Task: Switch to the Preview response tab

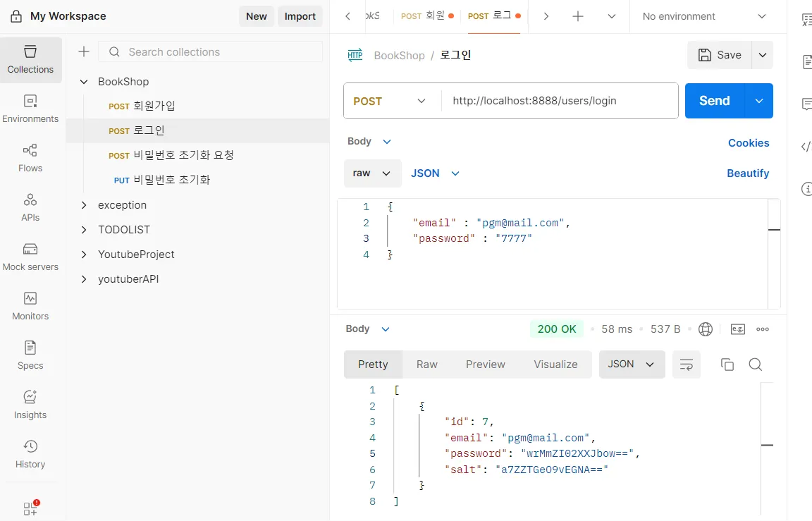Action: click(x=485, y=364)
